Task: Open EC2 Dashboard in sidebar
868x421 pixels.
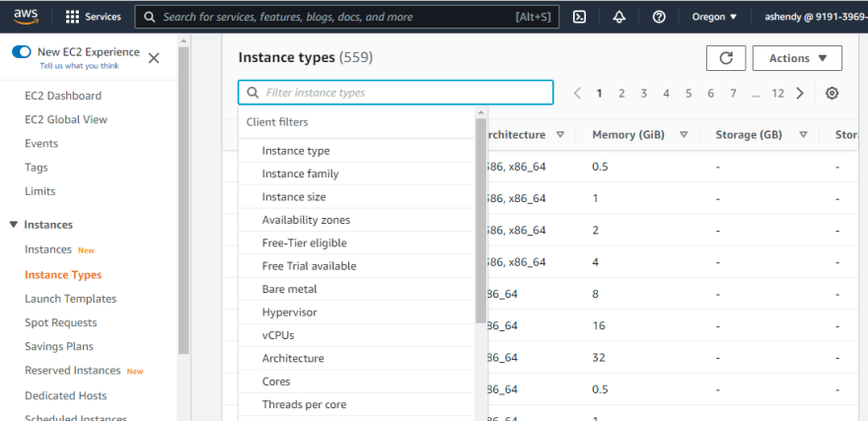Action: pos(63,96)
